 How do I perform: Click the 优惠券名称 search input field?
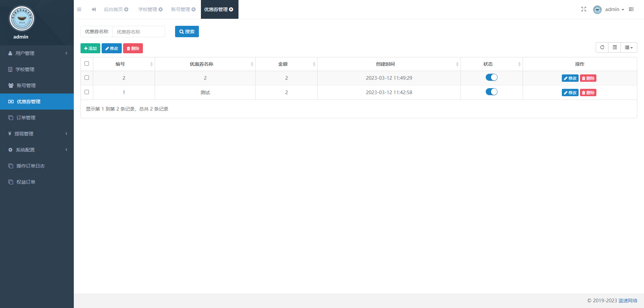coord(139,32)
